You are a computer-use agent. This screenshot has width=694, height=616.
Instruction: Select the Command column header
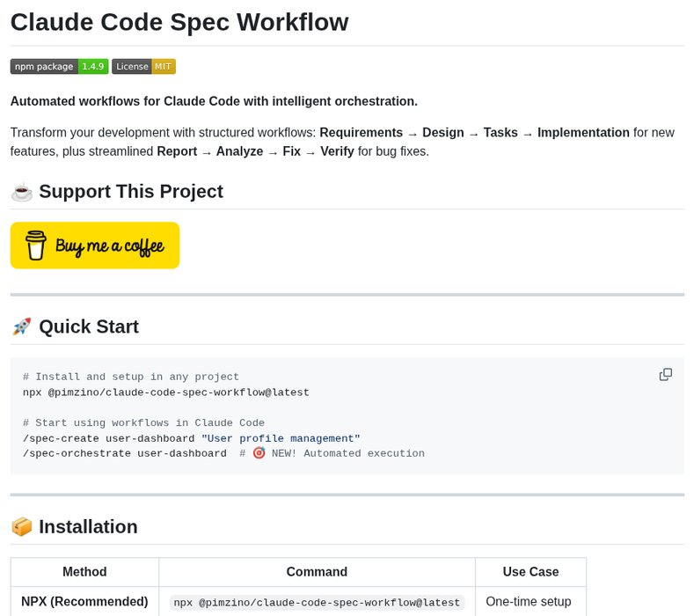point(317,572)
